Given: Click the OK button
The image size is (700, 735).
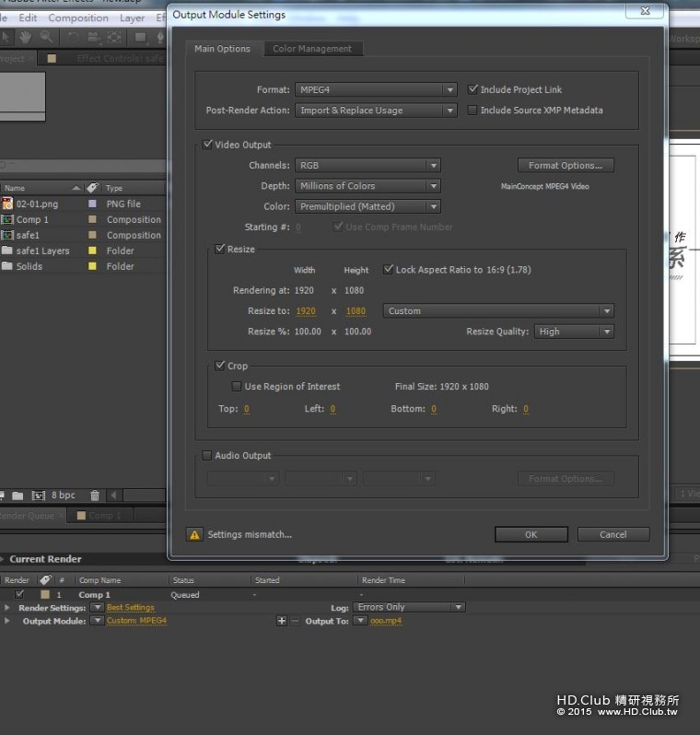Looking at the screenshot, I should pyautogui.click(x=531, y=534).
